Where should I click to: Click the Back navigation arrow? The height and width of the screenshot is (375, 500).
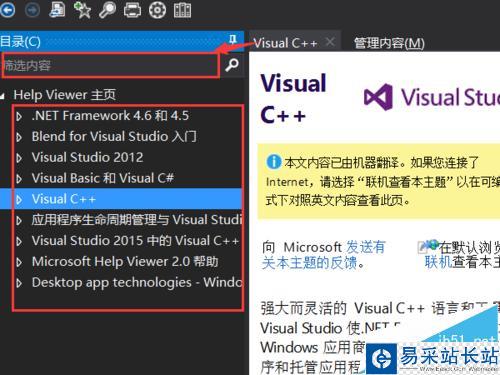click(7, 10)
